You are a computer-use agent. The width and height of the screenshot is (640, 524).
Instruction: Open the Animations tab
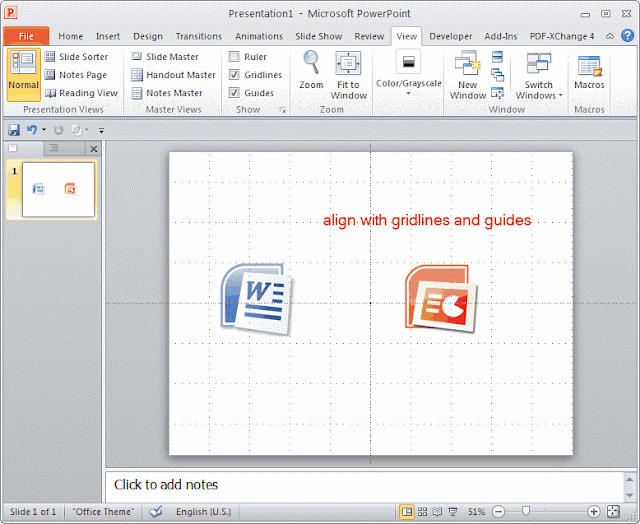click(259, 36)
